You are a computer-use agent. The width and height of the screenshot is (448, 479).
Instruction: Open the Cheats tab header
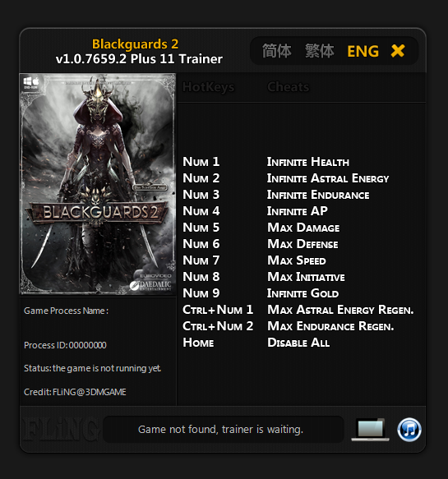289,87
